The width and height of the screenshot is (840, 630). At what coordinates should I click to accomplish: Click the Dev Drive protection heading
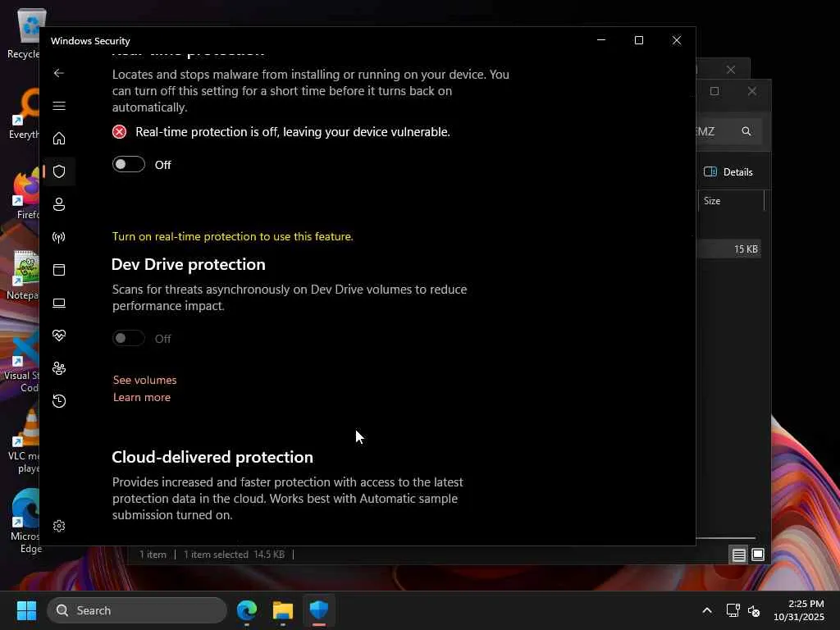[x=188, y=264]
